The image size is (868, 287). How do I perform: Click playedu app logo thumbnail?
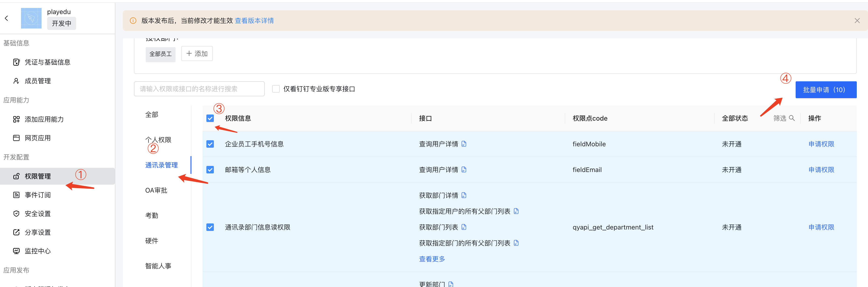(31, 18)
